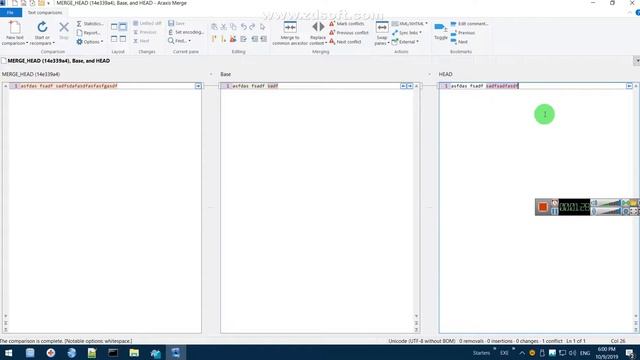Open the notification action center
The height and width of the screenshot is (360, 640).
(x=631, y=353)
